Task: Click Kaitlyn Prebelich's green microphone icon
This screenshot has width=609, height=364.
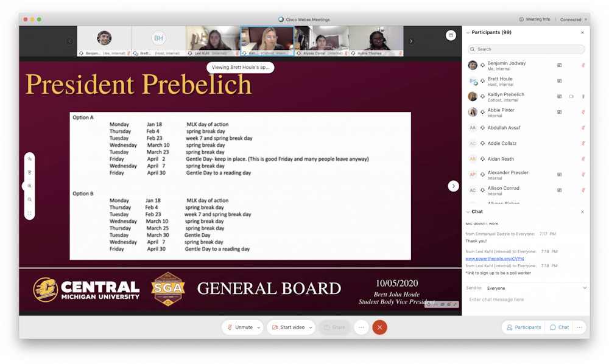Action: (x=583, y=96)
